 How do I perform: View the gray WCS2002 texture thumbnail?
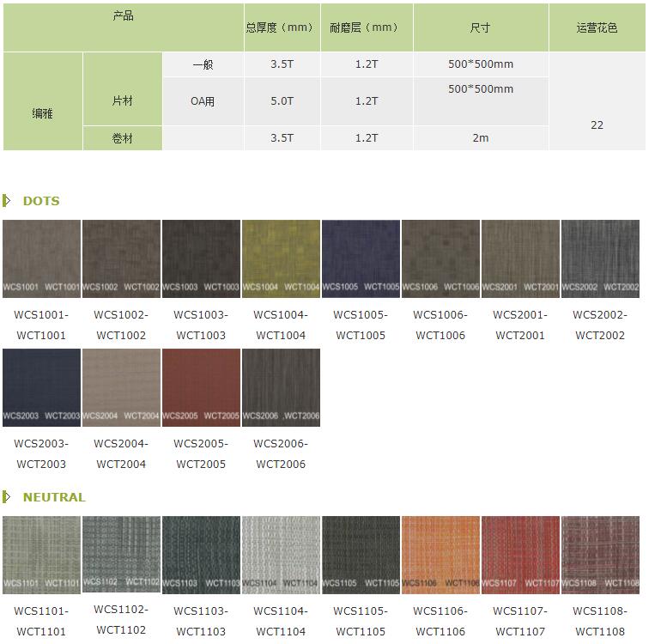[600, 258]
